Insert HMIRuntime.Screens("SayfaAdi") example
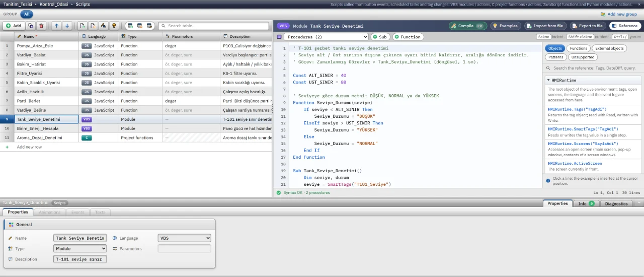 (593, 149)
